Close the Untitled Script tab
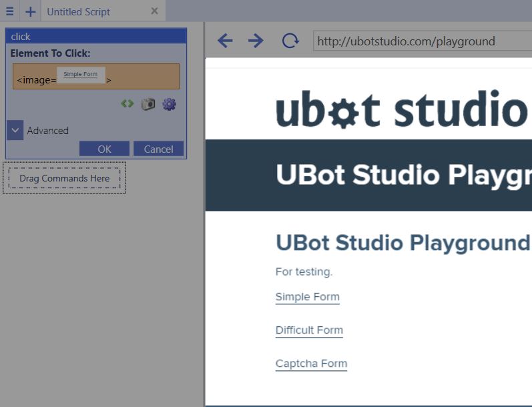Screen dimensions: 532x407 (x=154, y=11)
